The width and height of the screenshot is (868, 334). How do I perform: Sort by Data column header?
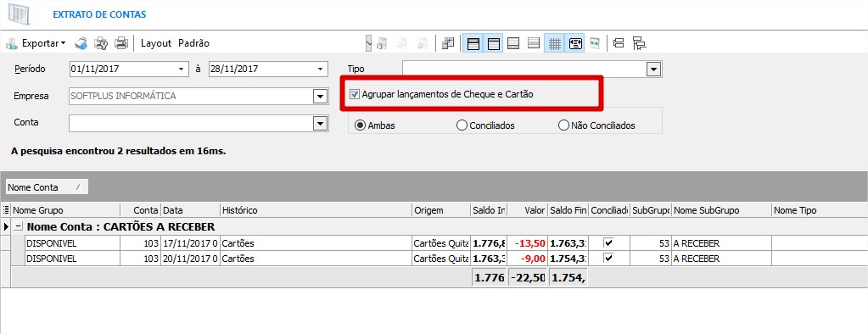click(x=190, y=210)
